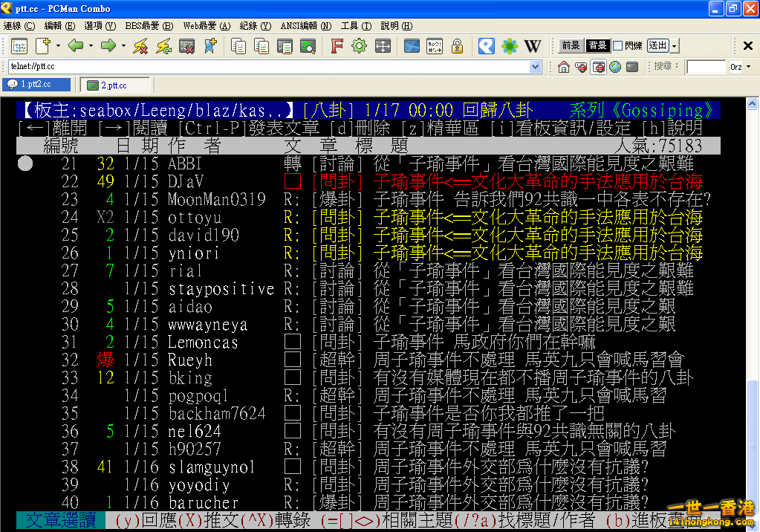Open the 工具 menu
The width and height of the screenshot is (760, 532).
[x=357, y=26]
